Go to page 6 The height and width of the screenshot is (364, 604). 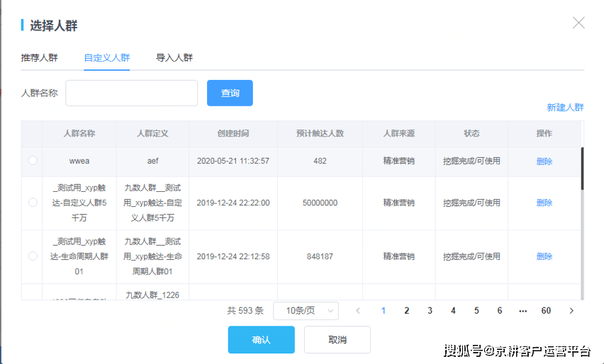point(500,311)
